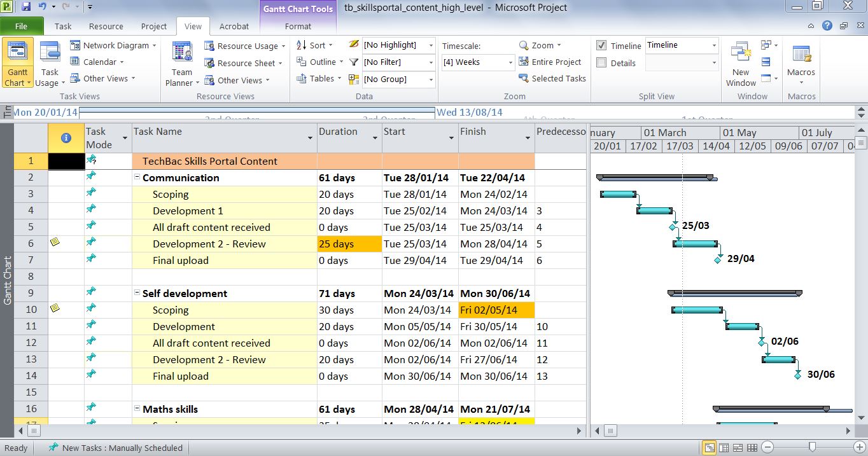Open the No Filter dropdown
Image resolution: width=868 pixels, height=456 pixels.
[x=431, y=62]
